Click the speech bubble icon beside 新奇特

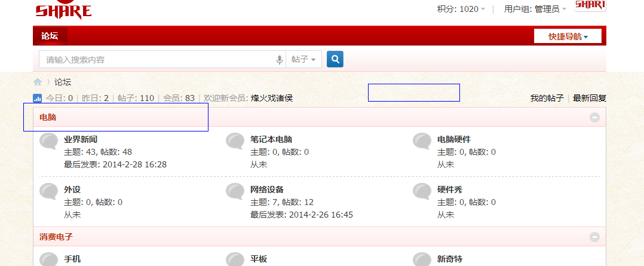[x=422, y=259]
